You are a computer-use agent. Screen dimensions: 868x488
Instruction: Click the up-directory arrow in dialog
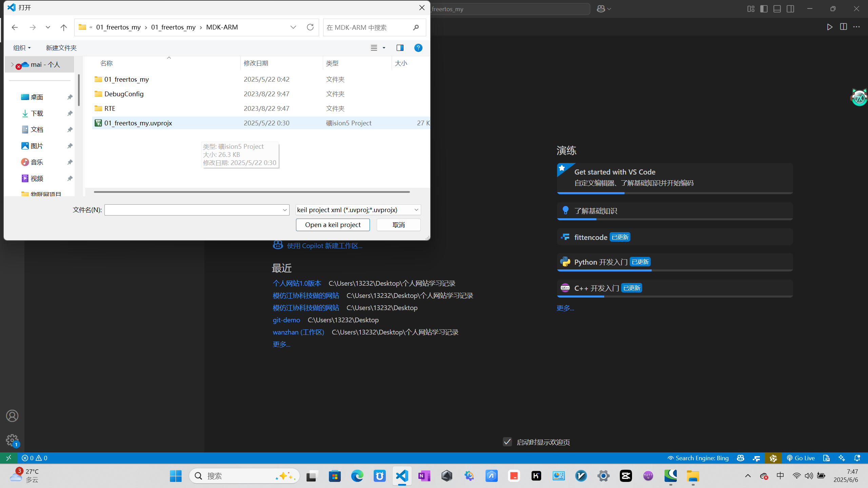click(63, 27)
